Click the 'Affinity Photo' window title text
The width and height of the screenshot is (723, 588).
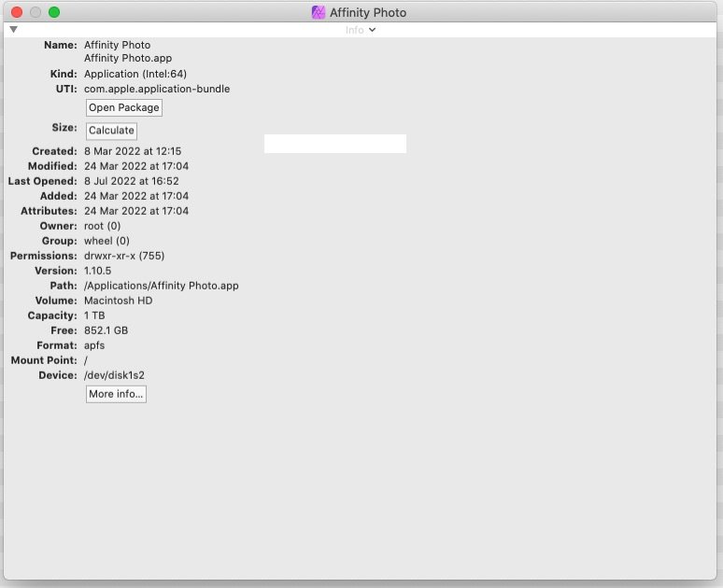[x=368, y=12]
